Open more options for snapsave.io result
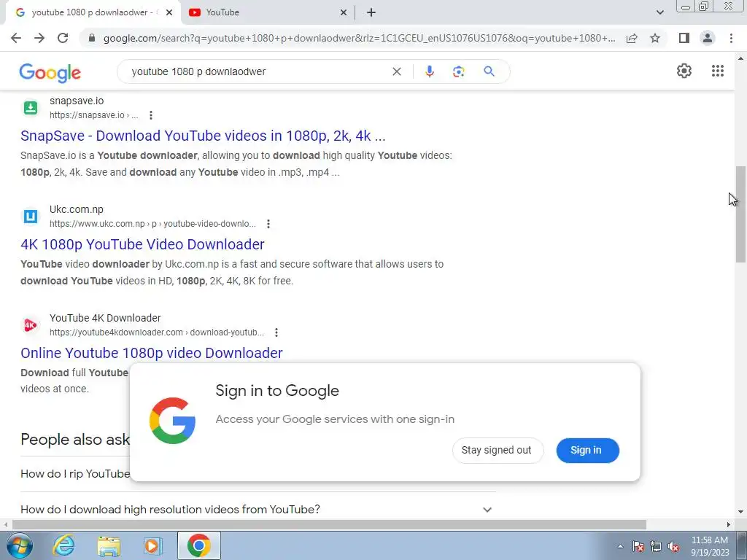747x560 pixels. (x=150, y=115)
